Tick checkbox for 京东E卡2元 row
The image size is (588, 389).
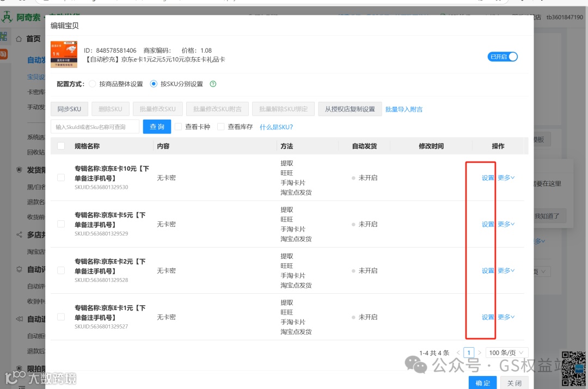tap(61, 270)
